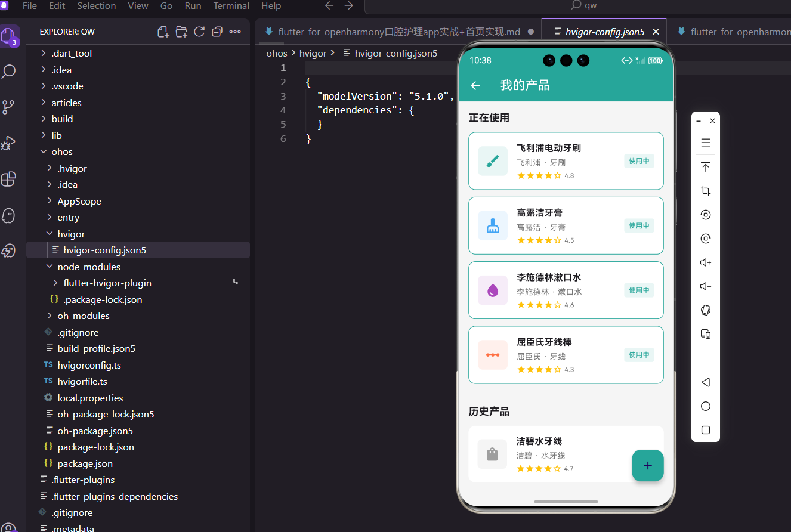This screenshot has width=791, height=532.
Task: Tap the back arrow in 我的产品 header
Action: click(475, 86)
